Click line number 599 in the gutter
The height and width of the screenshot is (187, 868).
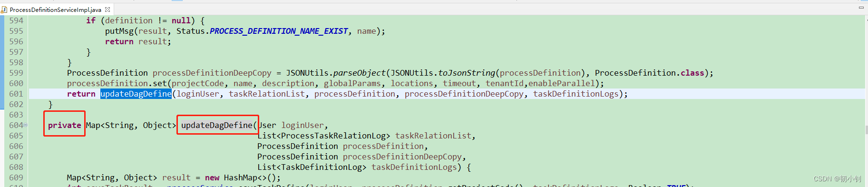[16, 73]
